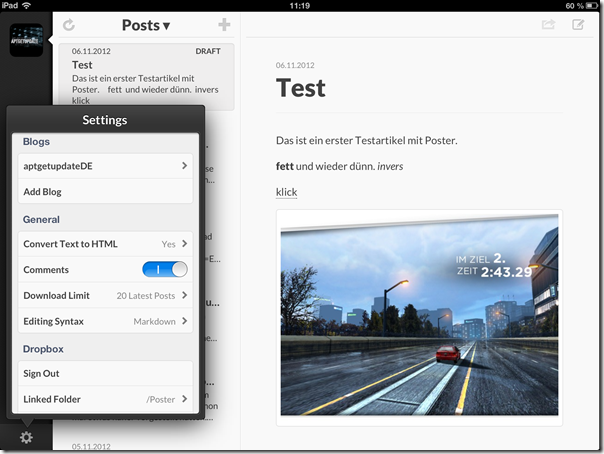Sign out of Dropbox

106,374
